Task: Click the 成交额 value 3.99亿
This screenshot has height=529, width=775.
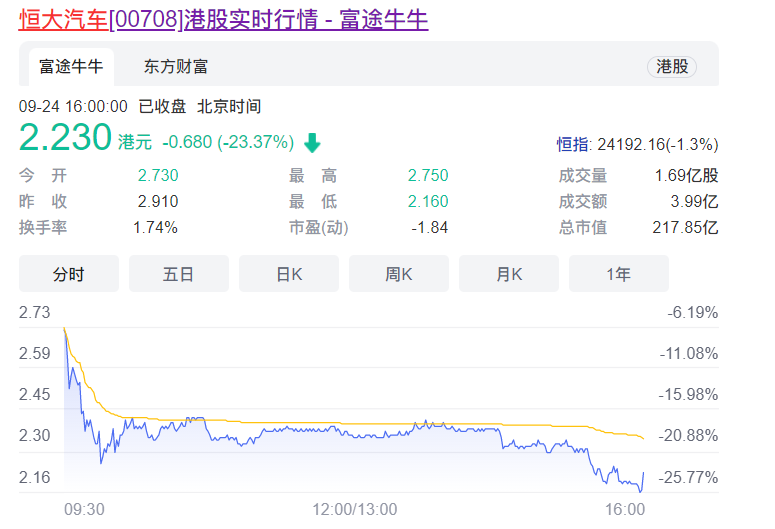Action: (x=694, y=202)
